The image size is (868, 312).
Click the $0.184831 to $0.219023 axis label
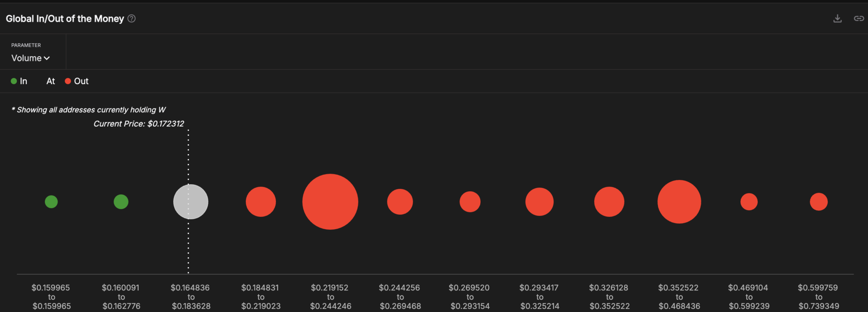coord(261,297)
